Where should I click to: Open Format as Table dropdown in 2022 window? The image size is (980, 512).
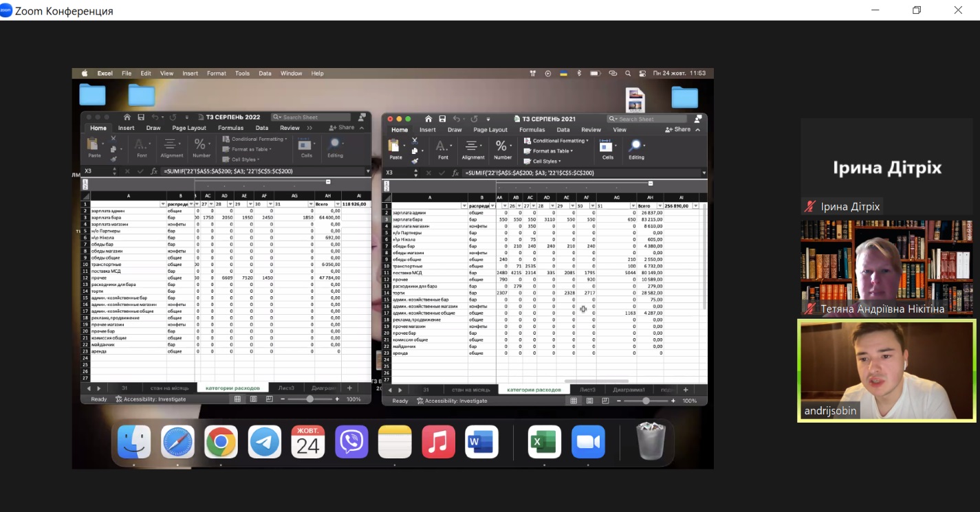[x=247, y=149]
